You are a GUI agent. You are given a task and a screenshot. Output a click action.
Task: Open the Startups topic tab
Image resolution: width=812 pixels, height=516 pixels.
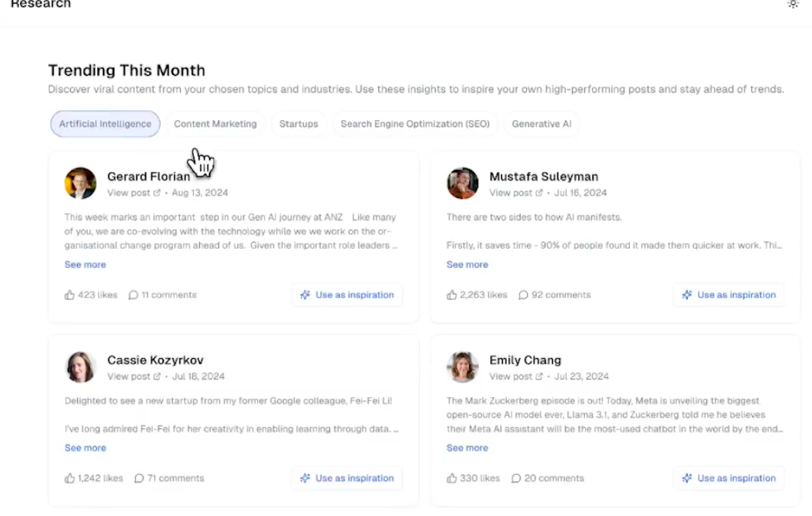(x=299, y=124)
